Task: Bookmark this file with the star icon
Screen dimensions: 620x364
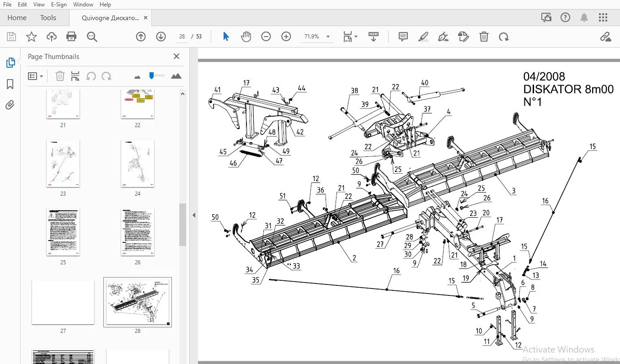Action: point(32,37)
